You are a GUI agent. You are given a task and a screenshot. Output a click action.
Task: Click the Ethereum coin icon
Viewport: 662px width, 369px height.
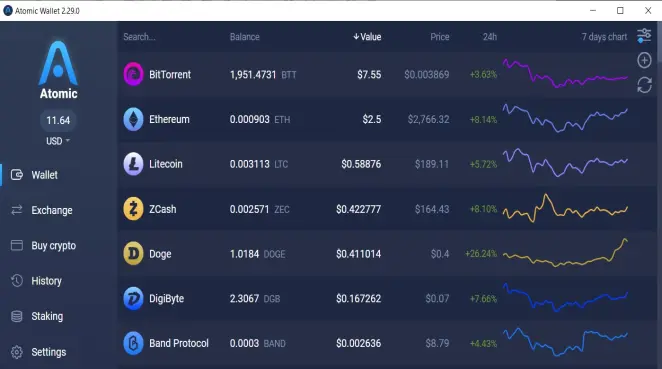(133, 119)
